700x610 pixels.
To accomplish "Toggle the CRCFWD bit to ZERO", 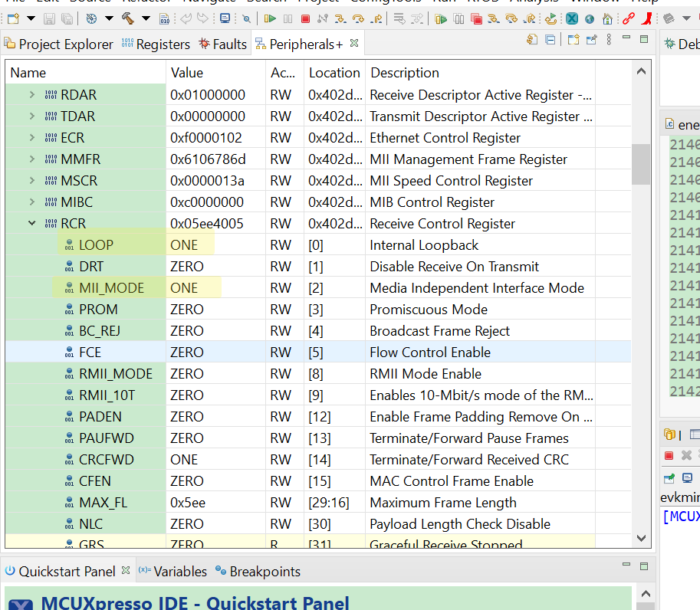I will [190, 457].
